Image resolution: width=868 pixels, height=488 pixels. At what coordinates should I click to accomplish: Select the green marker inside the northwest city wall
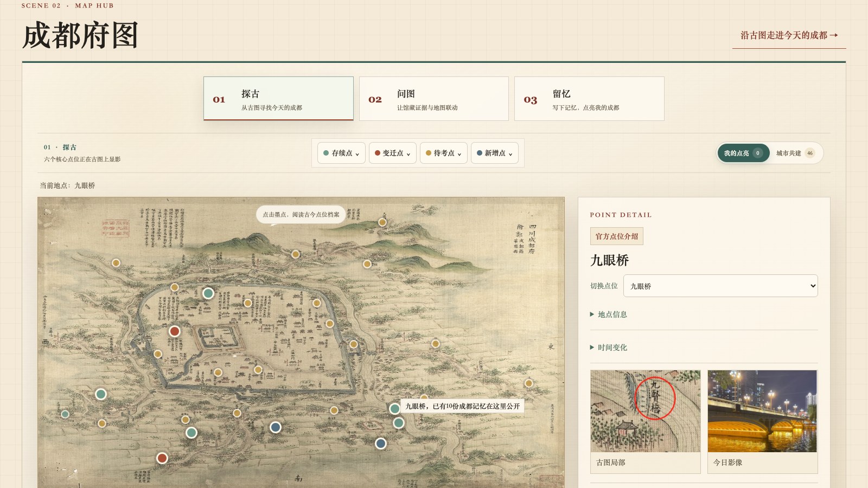tap(208, 293)
